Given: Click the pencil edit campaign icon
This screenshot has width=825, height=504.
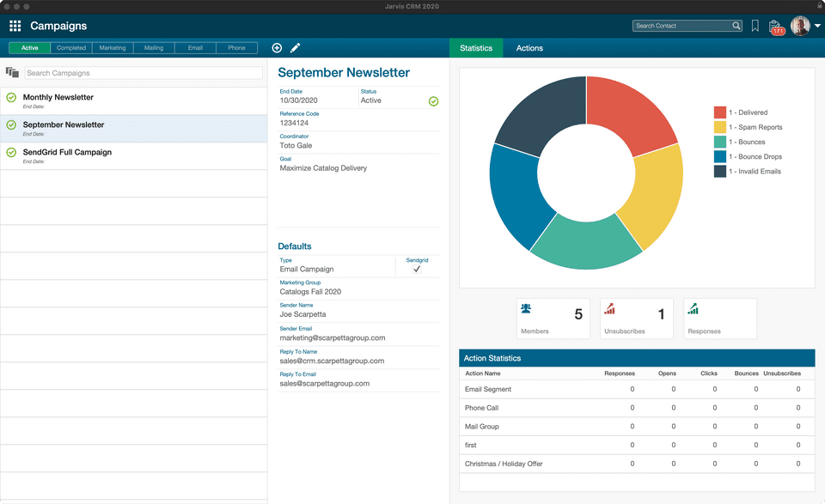Looking at the screenshot, I should [x=295, y=48].
